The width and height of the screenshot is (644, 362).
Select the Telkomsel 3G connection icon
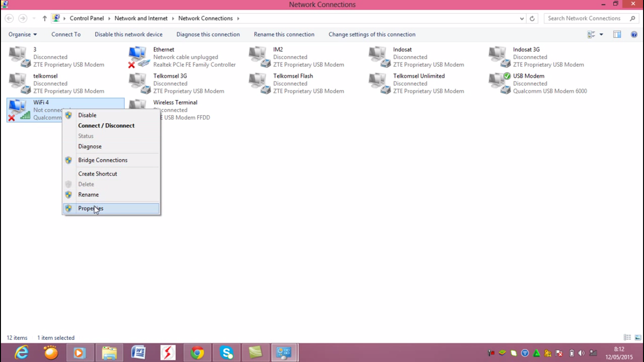point(140,83)
